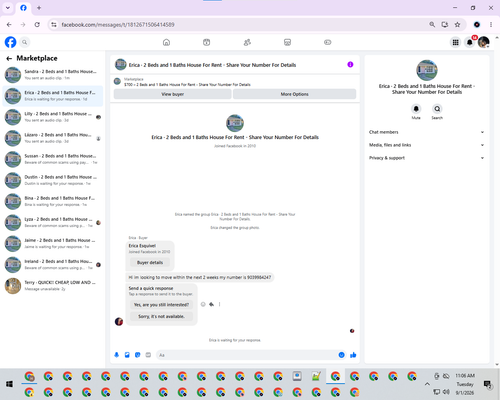The height and width of the screenshot is (400, 500).
Task: Open the Sussan conversation
Action: click(53, 159)
